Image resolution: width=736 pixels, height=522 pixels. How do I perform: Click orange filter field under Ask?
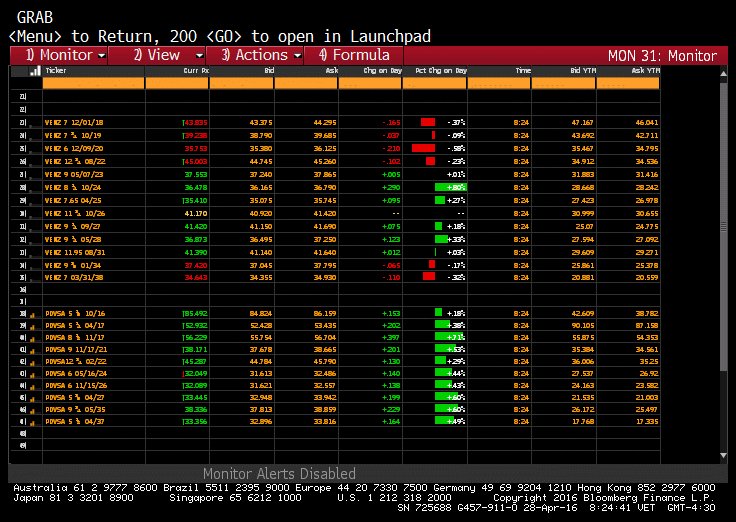[x=306, y=84]
